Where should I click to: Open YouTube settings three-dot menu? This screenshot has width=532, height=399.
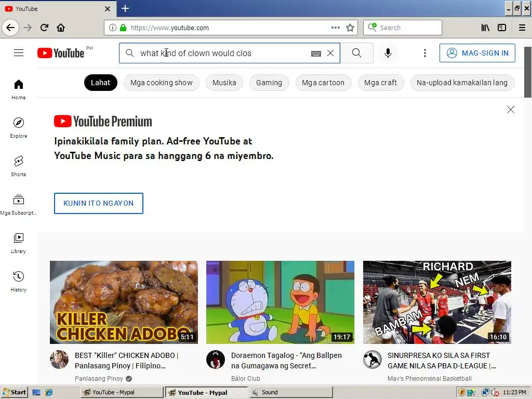[x=425, y=53]
